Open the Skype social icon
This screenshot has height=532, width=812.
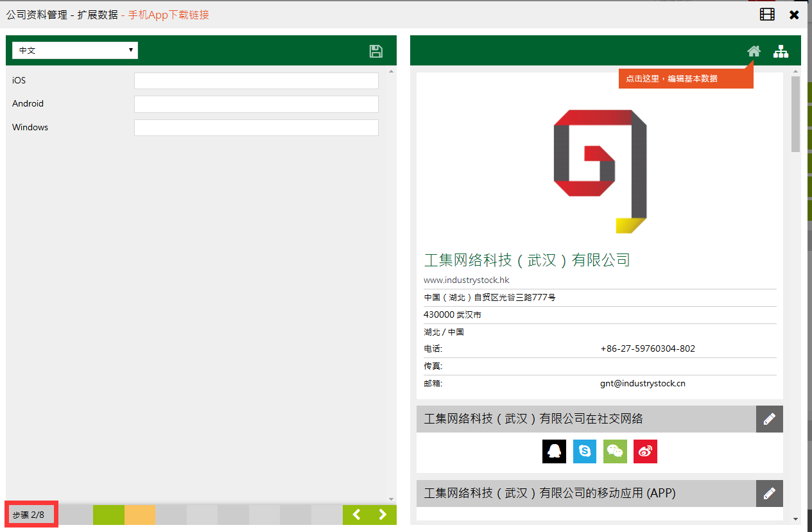click(585, 451)
